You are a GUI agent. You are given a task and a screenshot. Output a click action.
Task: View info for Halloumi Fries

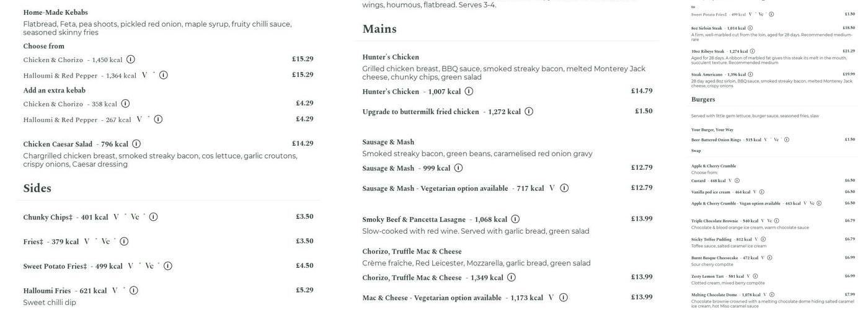tap(134, 291)
